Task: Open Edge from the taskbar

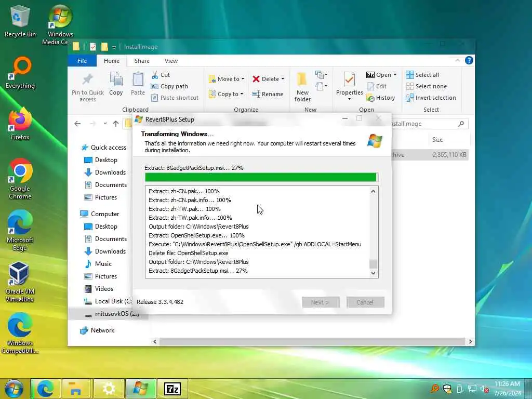Action: (x=46, y=389)
